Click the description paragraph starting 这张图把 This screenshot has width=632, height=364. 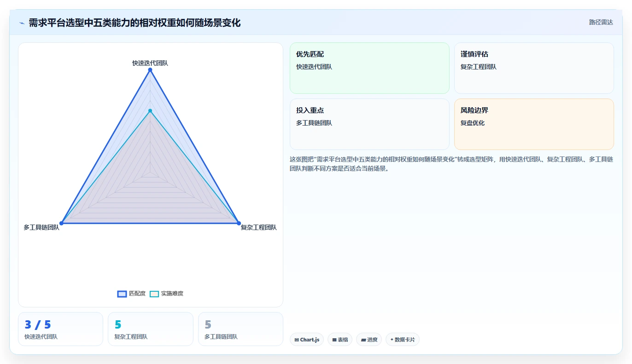[x=451, y=164]
